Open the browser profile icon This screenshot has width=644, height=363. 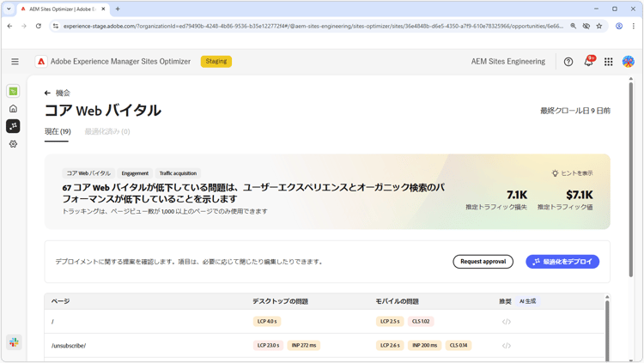(x=619, y=27)
